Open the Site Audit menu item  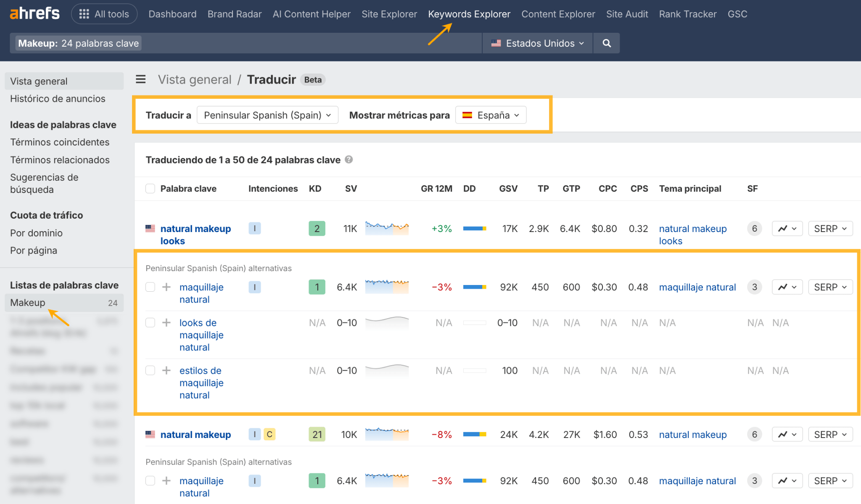click(x=627, y=13)
